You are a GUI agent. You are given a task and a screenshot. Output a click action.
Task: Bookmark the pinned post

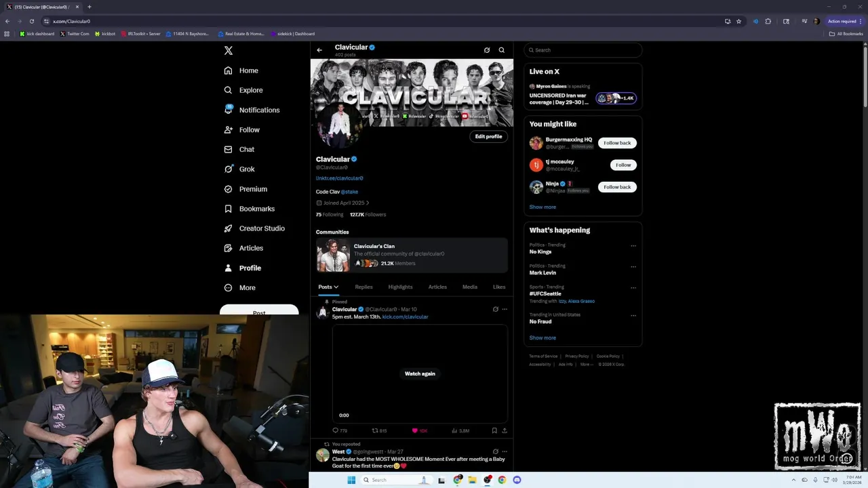point(494,430)
